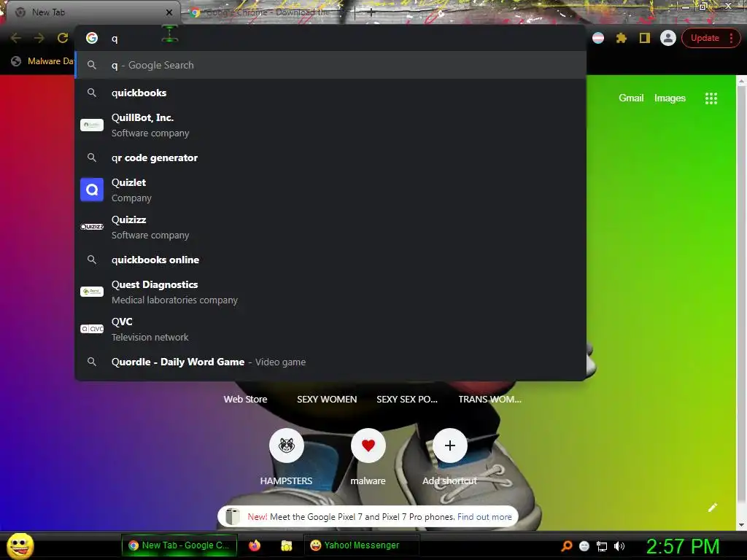Select the Quordle Daily Word Game suggestion
Screen dimensions: 747x560
[330, 362]
